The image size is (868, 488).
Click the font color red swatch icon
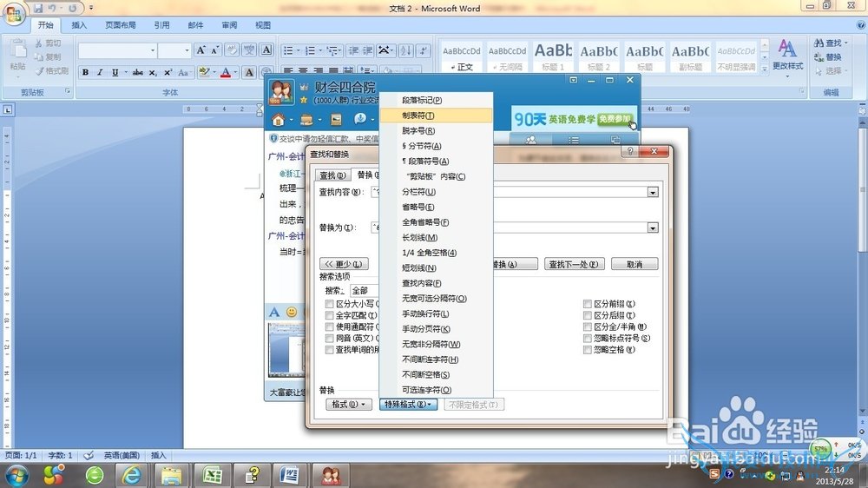click(x=225, y=72)
